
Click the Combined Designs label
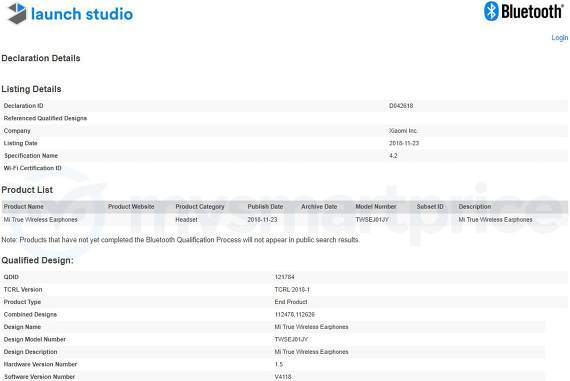[30, 314]
